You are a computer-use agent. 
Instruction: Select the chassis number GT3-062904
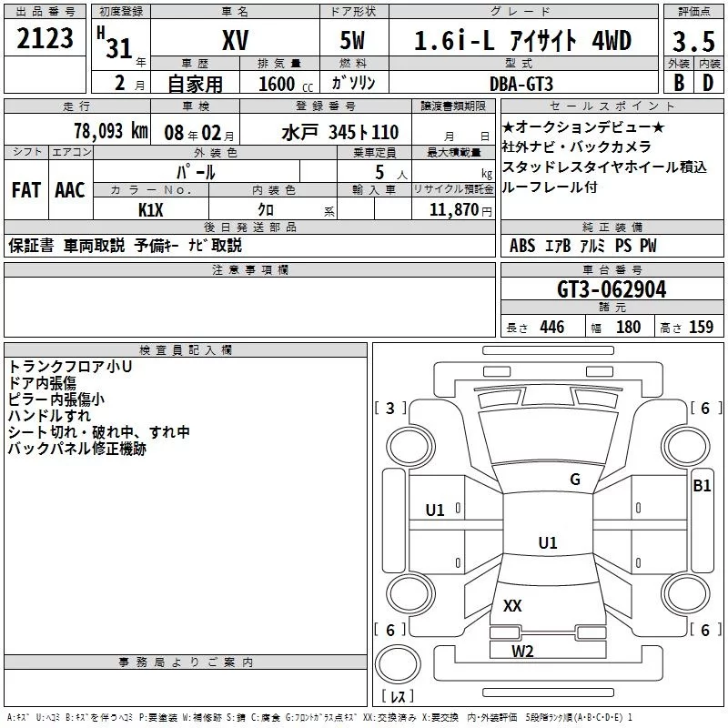click(612, 289)
